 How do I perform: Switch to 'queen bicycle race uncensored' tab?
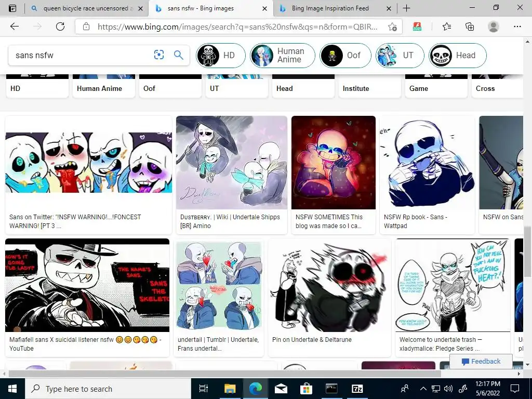tap(86, 8)
